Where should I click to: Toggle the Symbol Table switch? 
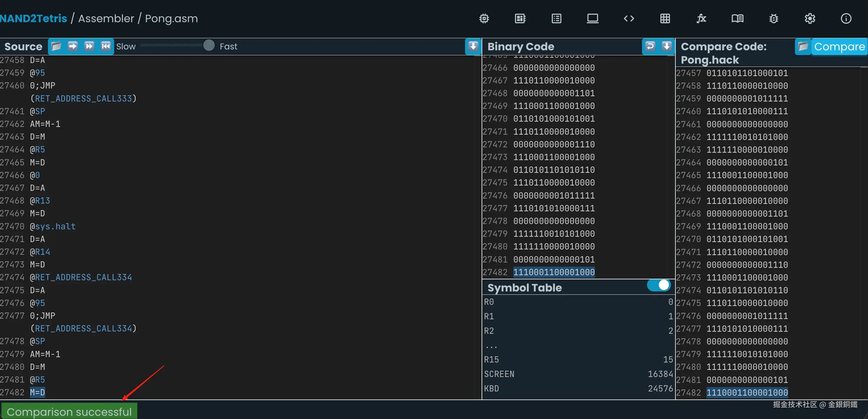coord(659,285)
